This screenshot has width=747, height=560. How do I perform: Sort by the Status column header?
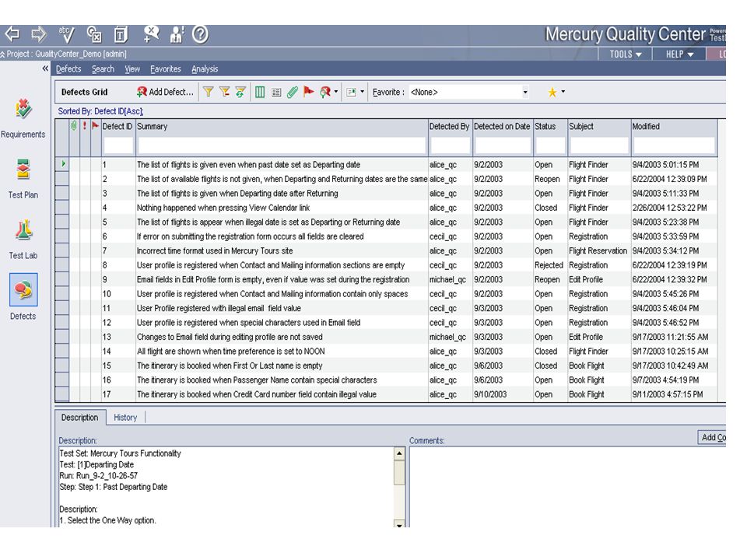pyautogui.click(x=550, y=126)
